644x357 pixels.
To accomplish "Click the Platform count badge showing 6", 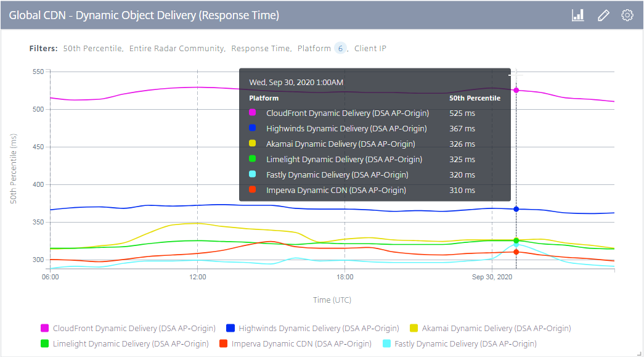I will coord(340,49).
